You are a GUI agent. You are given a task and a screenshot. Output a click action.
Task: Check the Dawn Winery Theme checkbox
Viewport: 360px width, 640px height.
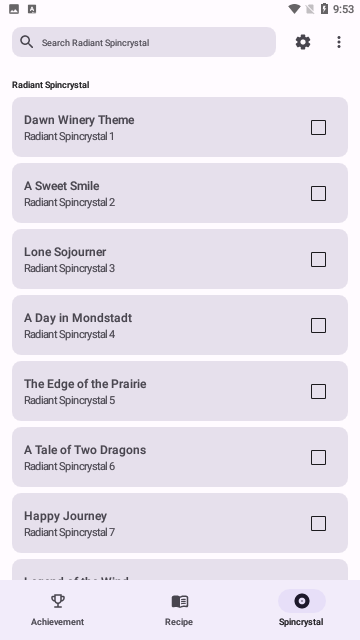(x=318, y=127)
